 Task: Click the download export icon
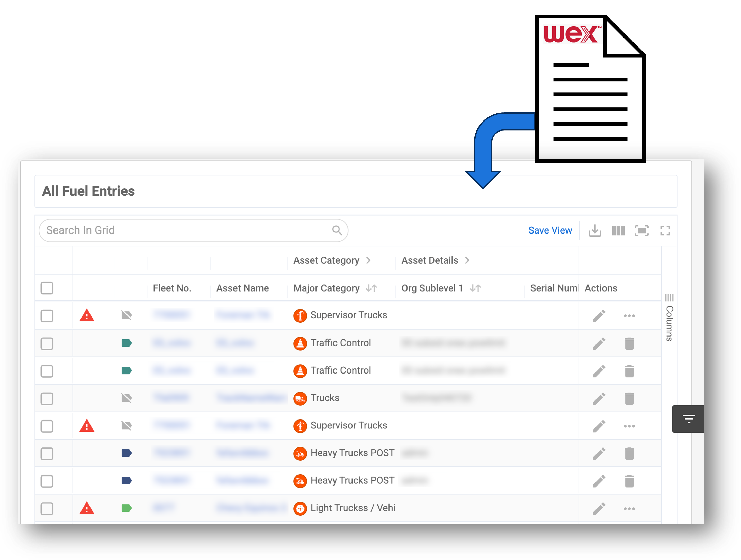click(x=595, y=231)
